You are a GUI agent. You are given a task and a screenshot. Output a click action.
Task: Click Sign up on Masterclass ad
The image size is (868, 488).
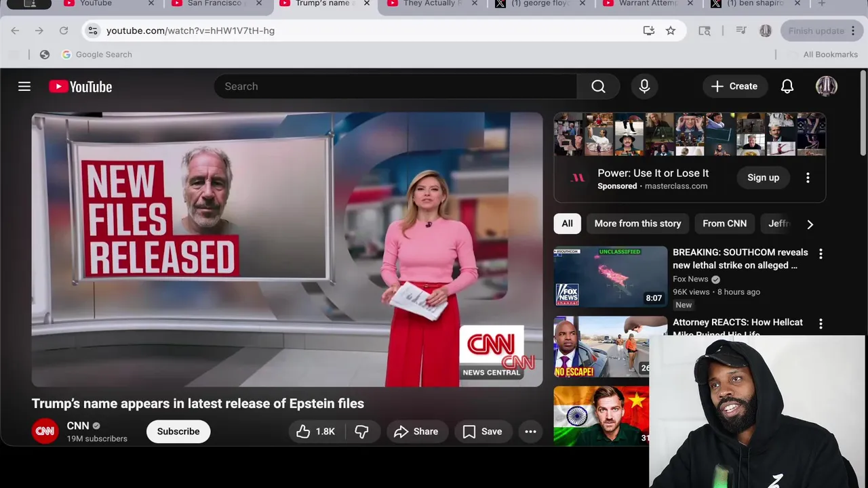click(763, 178)
